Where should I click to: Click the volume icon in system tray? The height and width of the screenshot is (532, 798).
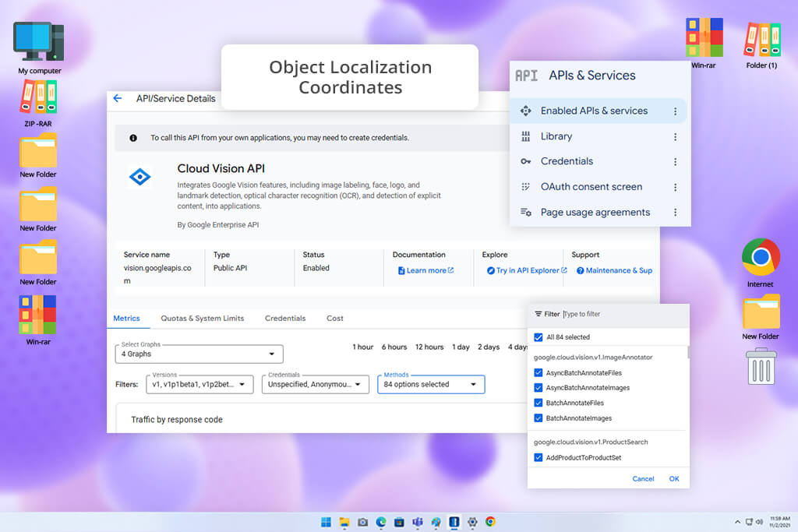click(759, 522)
